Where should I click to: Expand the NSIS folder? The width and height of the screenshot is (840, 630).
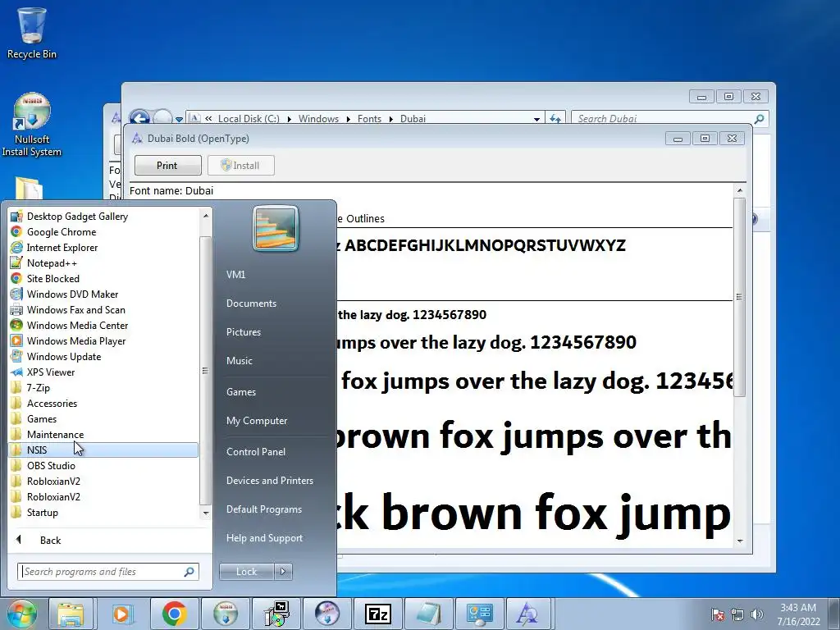tap(103, 450)
